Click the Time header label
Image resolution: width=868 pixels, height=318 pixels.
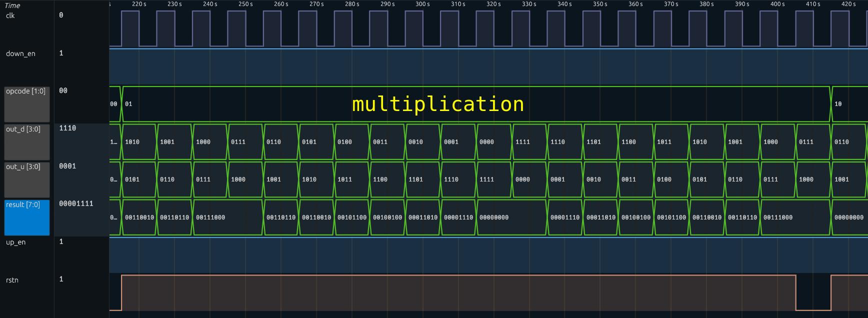pos(12,5)
